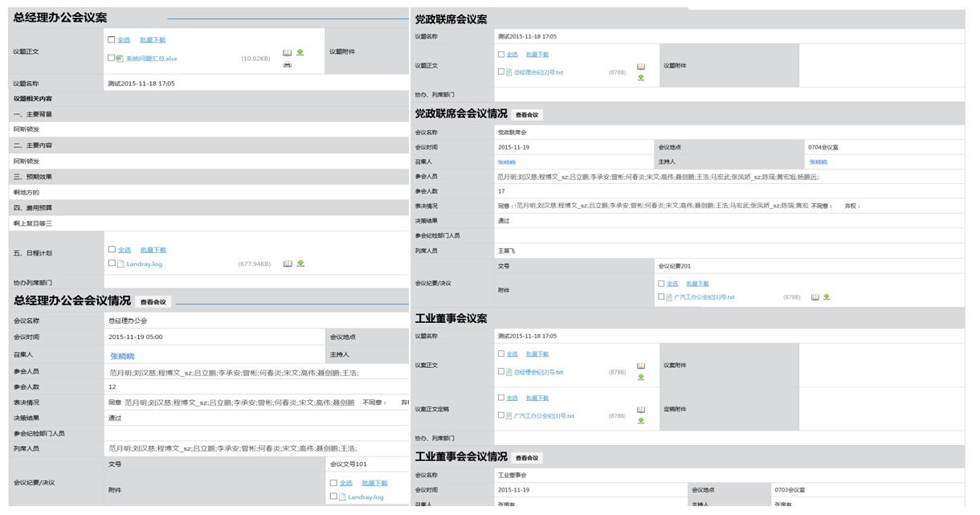
Task: Tick checkbox for 总经理会纪[2]号.txt in 工业董事会 议案正文
Action: pyautogui.click(x=501, y=372)
